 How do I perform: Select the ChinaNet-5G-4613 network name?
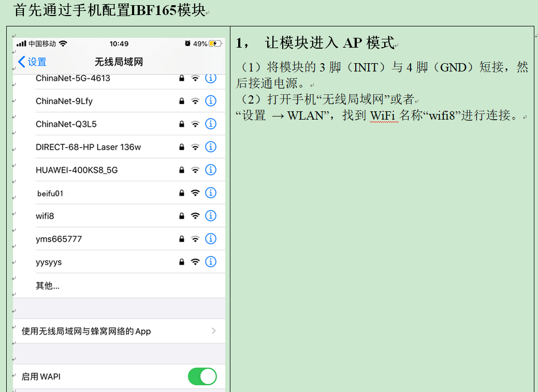[72, 78]
